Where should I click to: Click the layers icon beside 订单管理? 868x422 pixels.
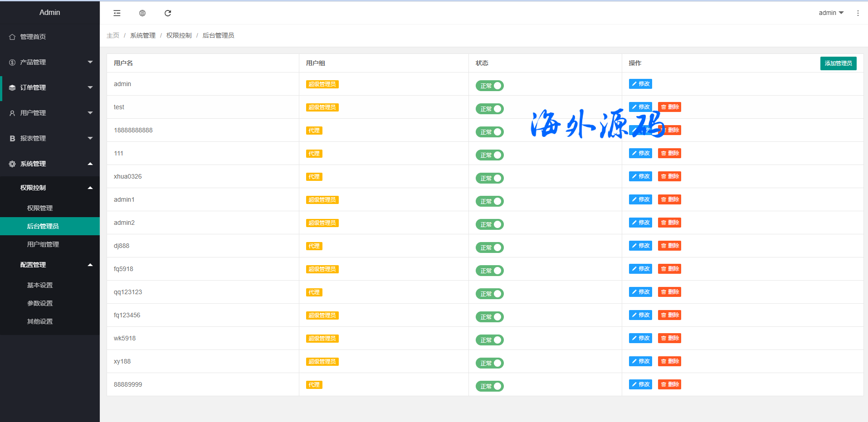12,87
